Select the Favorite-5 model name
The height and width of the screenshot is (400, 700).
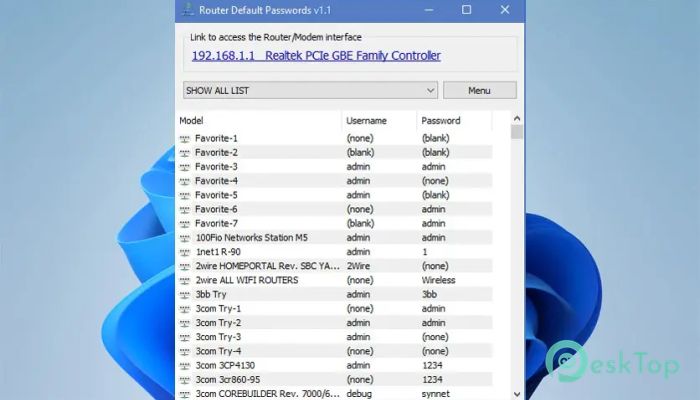point(216,195)
